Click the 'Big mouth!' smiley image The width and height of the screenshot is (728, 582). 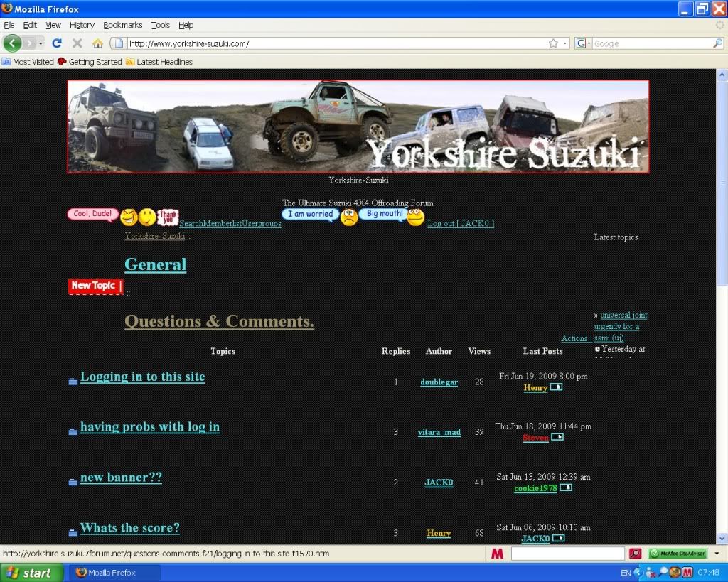tap(383, 214)
